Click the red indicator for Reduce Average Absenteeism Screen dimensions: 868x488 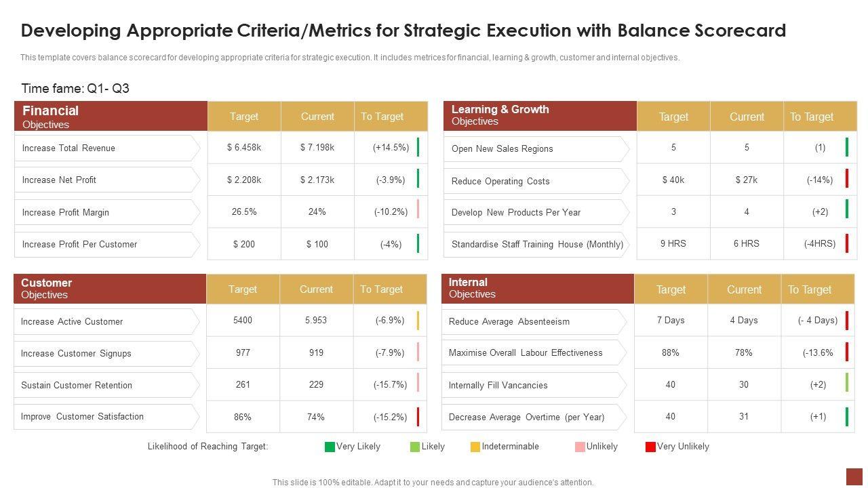847,321
